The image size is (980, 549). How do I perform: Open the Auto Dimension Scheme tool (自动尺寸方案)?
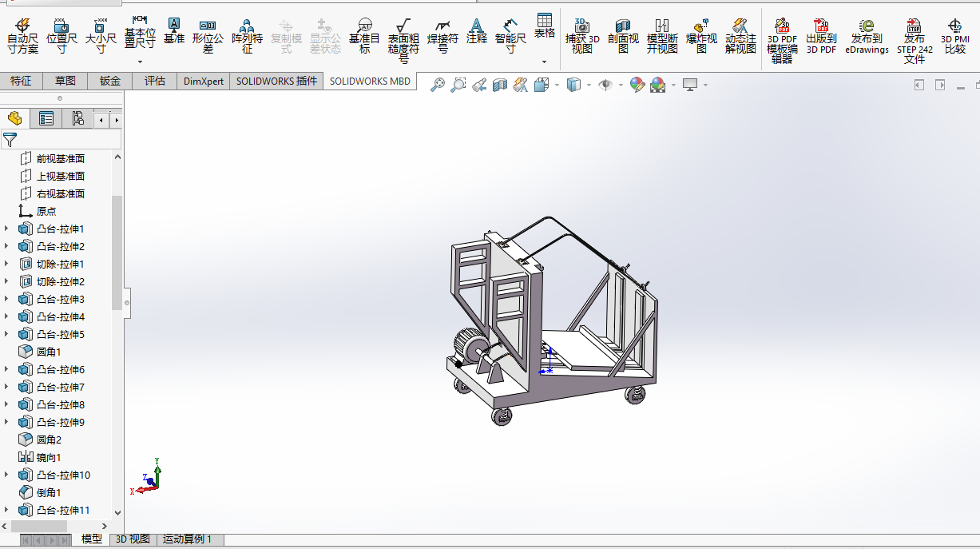[22, 36]
